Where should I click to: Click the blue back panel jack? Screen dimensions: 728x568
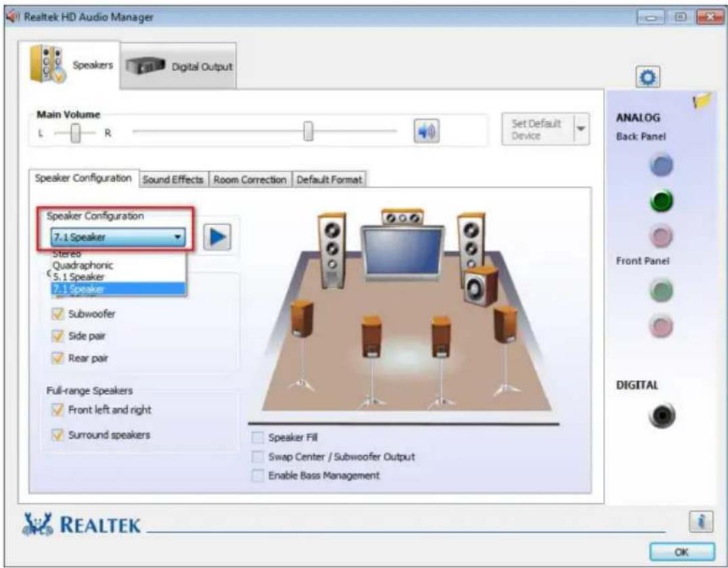662,166
